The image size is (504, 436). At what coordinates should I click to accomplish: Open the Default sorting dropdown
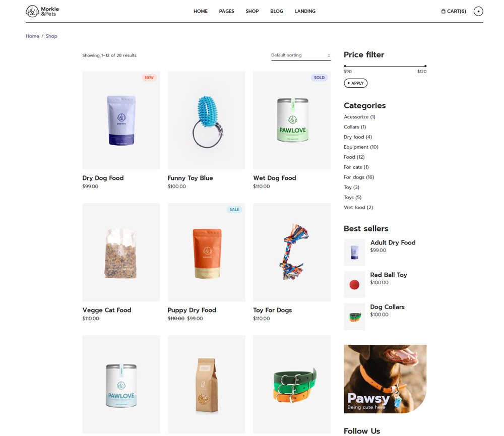coord(300,55)
